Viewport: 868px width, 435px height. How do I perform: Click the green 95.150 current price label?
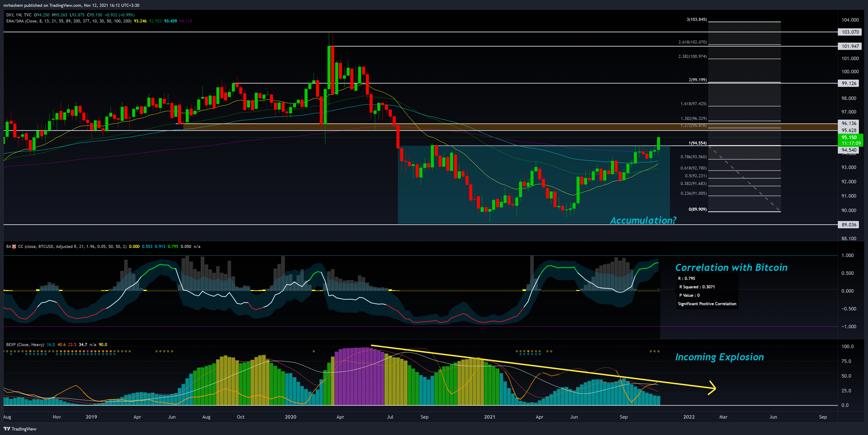(849, 137)
